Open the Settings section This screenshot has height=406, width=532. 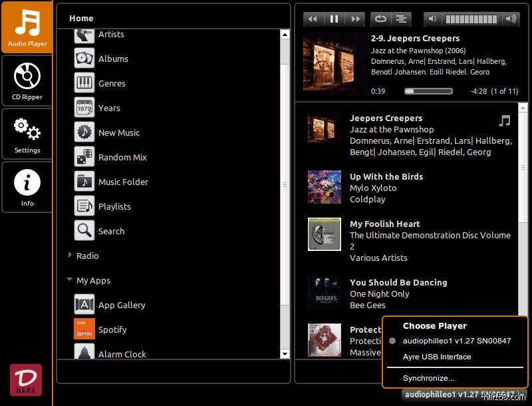pos(27,134)
